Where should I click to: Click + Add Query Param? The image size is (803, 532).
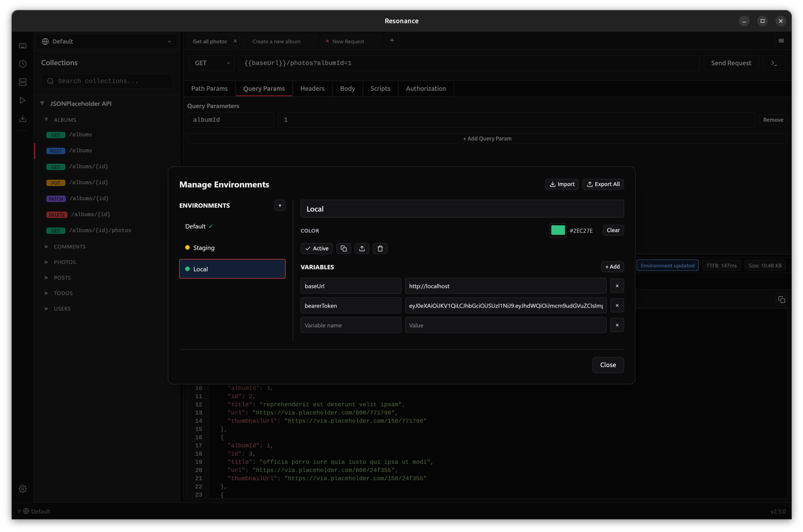[x=487, y=138]
